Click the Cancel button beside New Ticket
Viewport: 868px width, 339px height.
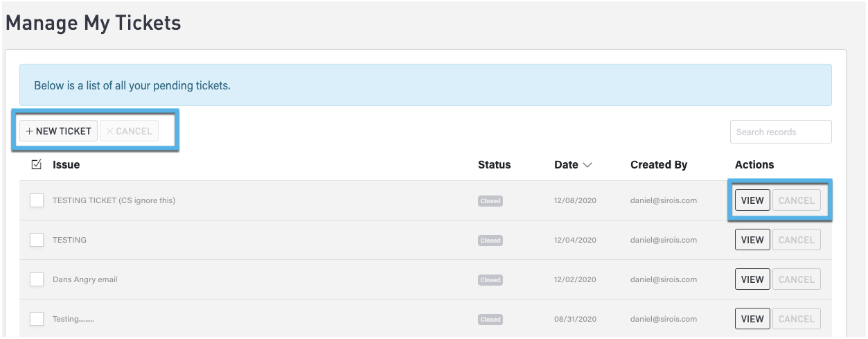coord(130,131)
